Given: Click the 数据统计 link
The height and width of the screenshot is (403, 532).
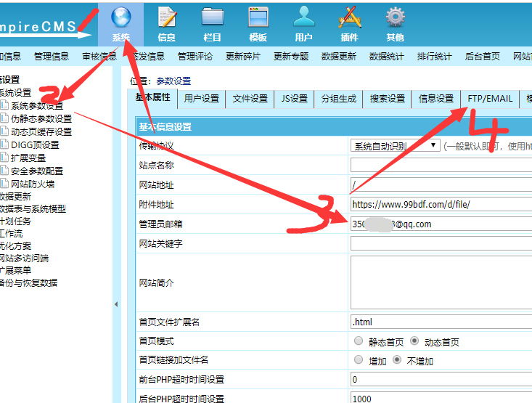Looking at the screenshot, I should (386, 56).
